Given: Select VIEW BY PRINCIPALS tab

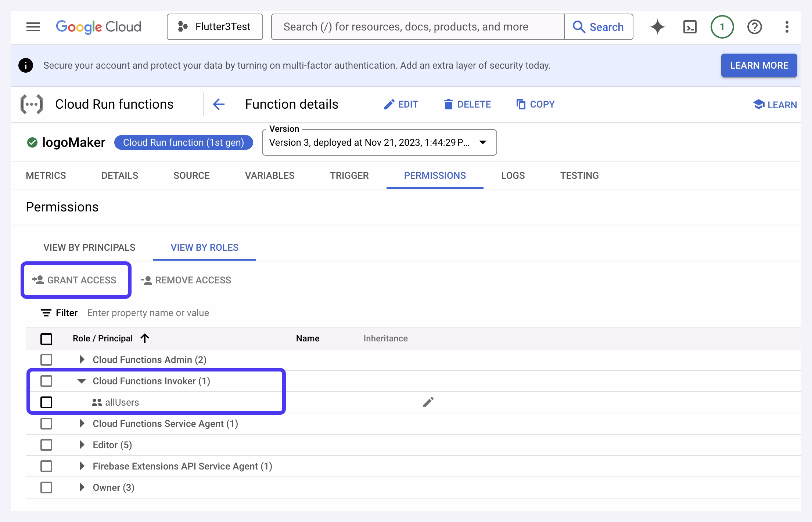Looking at the screenshot, I should [x=89, y=247].
